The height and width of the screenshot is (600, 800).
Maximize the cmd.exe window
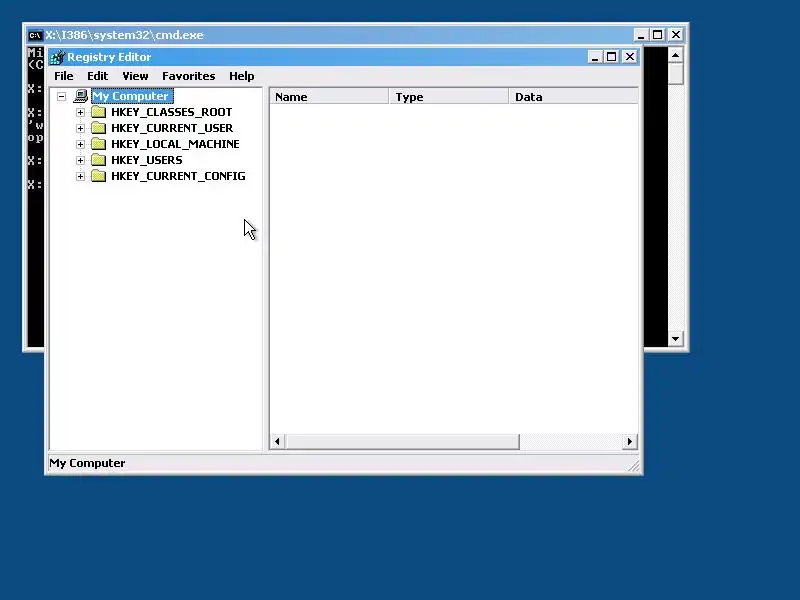pyautogui.click(x=658, y=35)
